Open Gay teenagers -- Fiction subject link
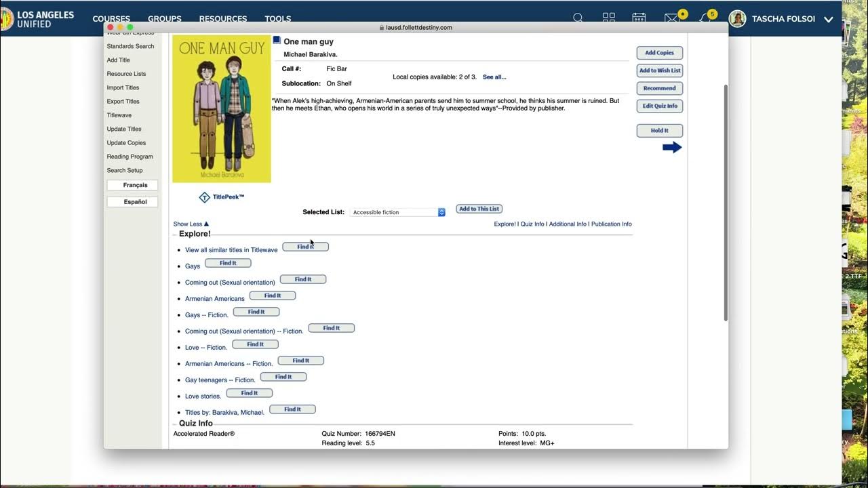 click(x=220, y=380)
